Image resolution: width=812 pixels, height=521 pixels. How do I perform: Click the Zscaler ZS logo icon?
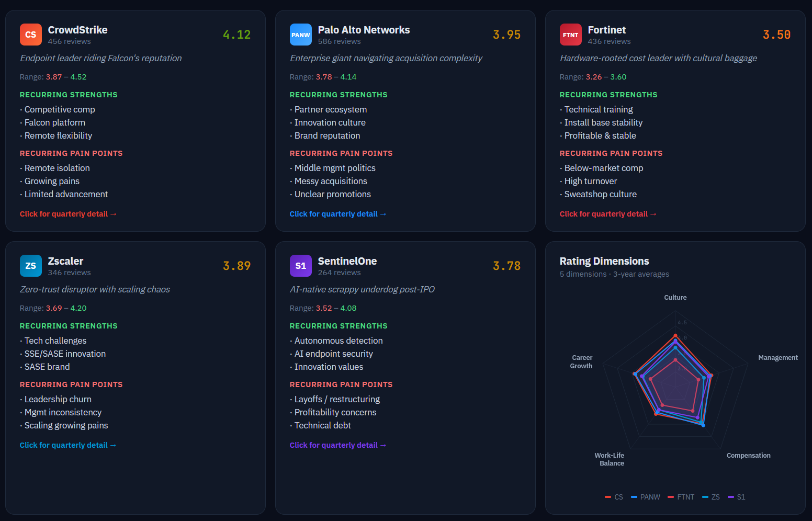tap(31, 266)
